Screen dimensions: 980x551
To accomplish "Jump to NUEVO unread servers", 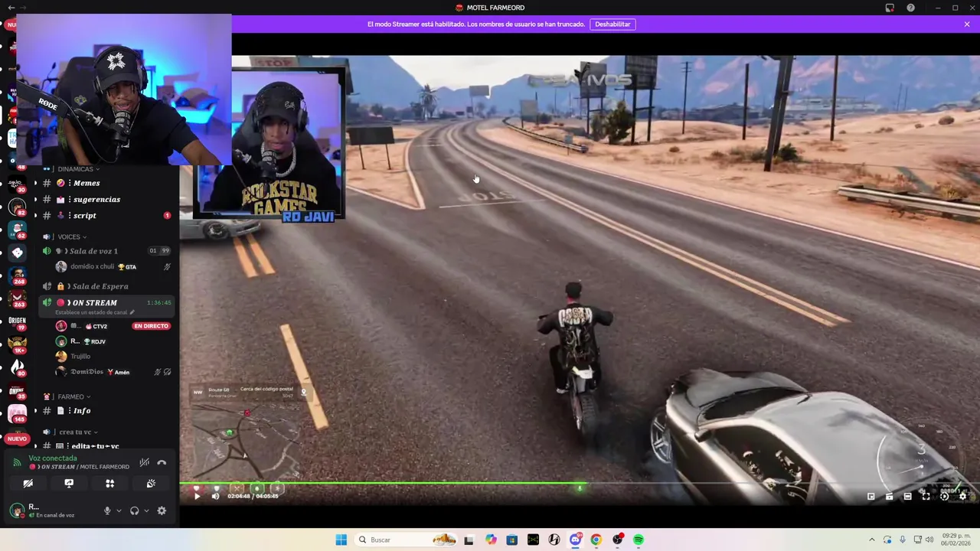I will click(17, 439).
